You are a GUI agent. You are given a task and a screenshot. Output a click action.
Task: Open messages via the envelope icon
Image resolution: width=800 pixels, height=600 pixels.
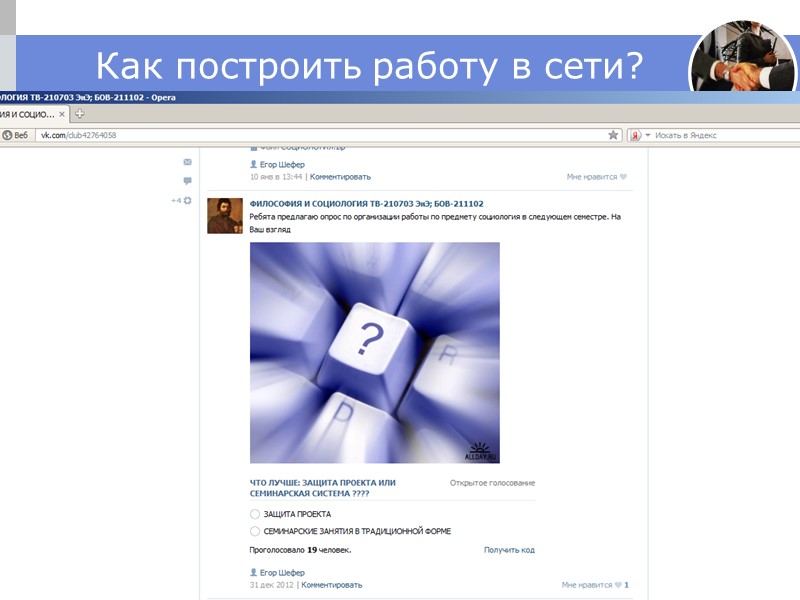click(187, 163)
